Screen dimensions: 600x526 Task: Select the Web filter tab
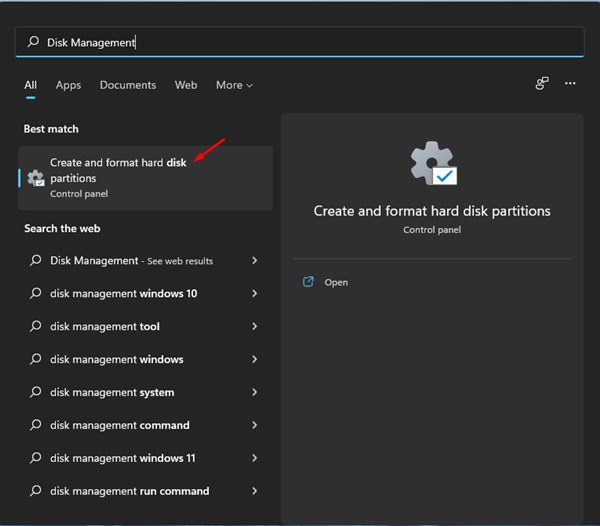pyautogui.click(x=186, y=85)
